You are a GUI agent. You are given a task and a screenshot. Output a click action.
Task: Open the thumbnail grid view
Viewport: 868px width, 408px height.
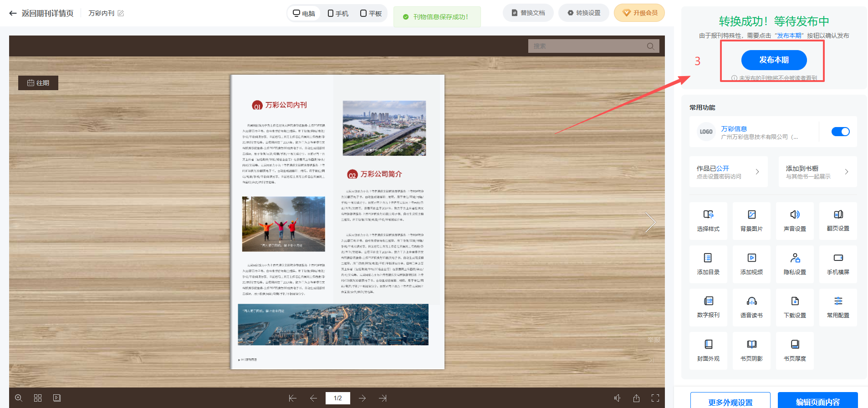coord(38,398)
